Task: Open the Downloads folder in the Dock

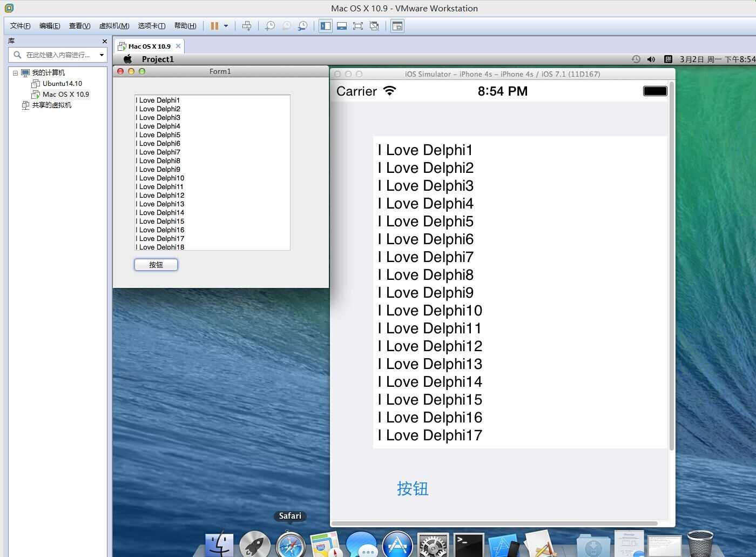Action: tap(593, 545)
